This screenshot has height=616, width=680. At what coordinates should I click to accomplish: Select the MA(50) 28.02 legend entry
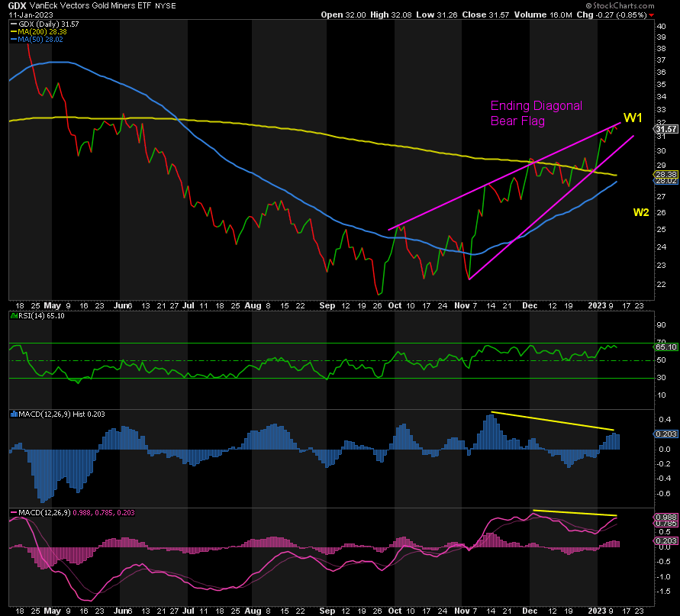[x=37, y=40]
